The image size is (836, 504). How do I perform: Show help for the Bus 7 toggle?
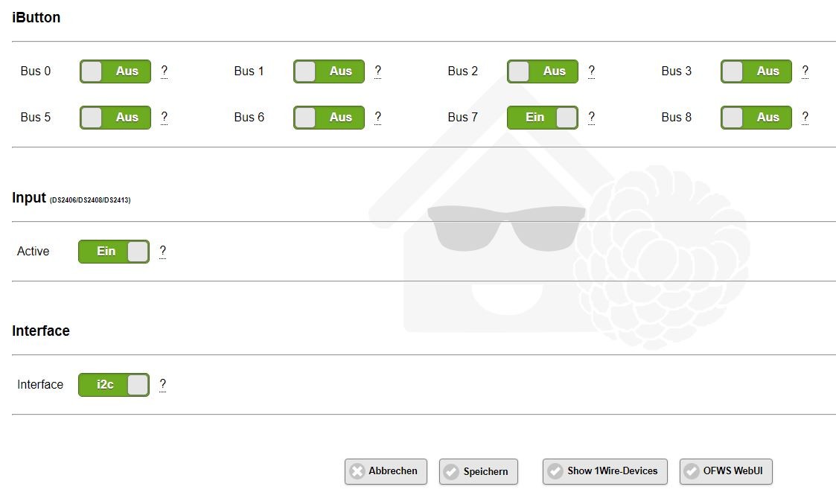[x=592, y=118]
